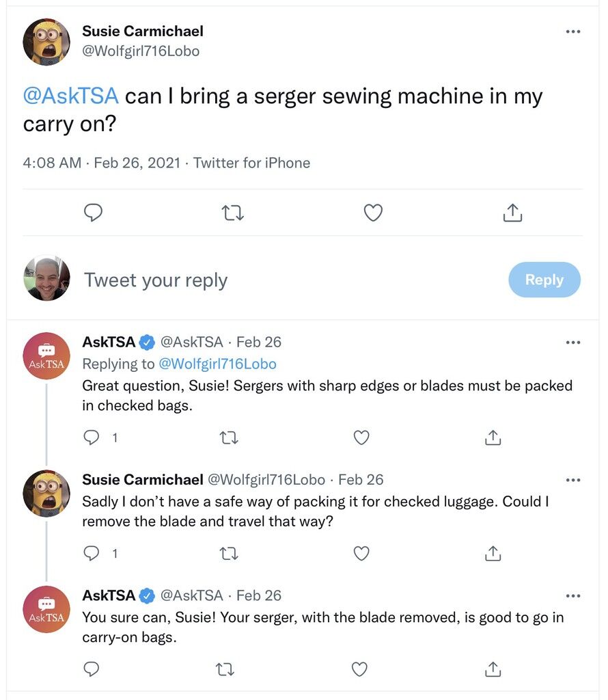Like AskTSA's 'Great question, Susie' reply
The width and height of the screenshot is (608, 700).
(x=361, y=437)
